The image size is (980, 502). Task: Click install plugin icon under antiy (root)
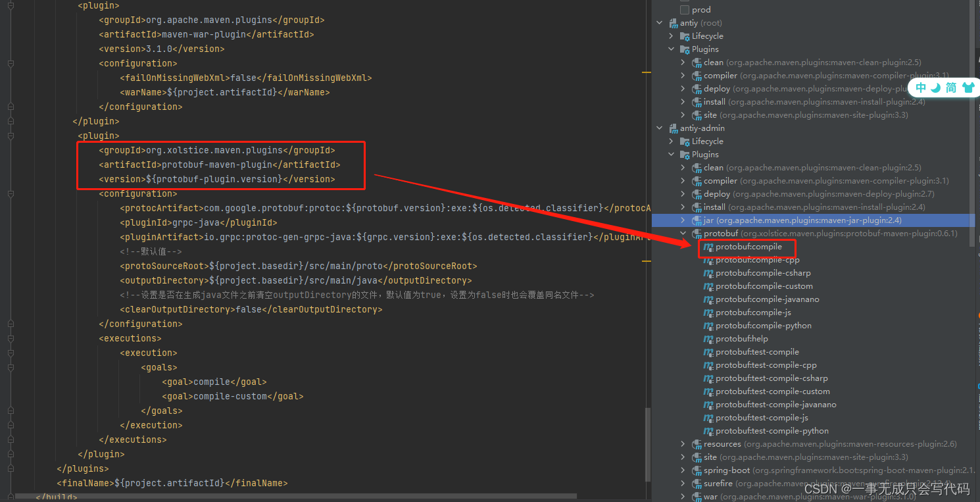(697, 102)
